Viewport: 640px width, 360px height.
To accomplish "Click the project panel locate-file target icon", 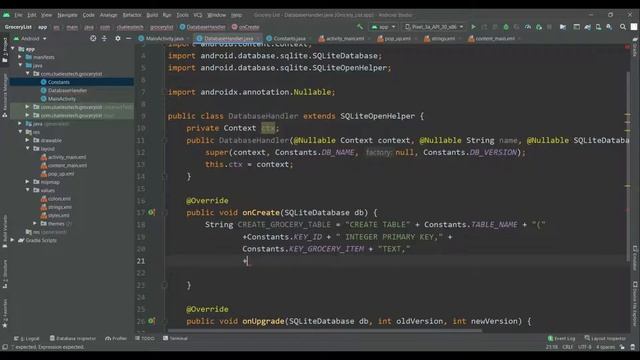I will (x=93, y=38).
